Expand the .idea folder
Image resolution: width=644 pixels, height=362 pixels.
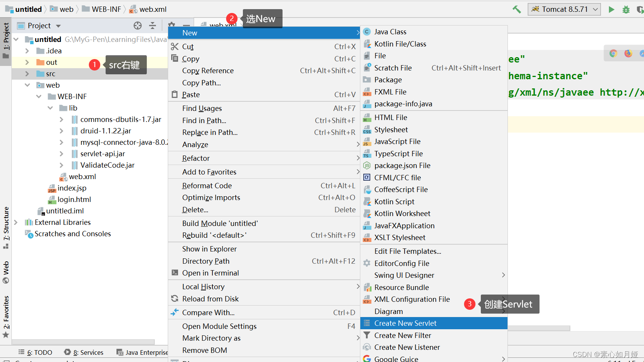(x=27, y=51)
